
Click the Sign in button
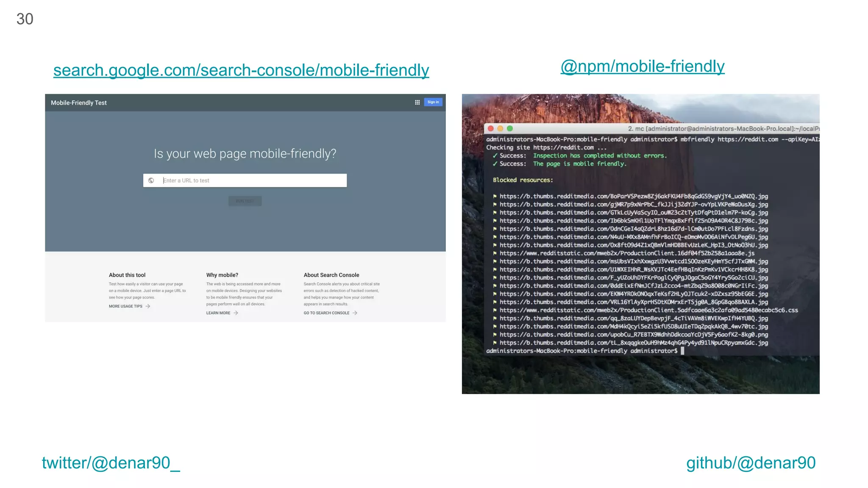[433, 102]
